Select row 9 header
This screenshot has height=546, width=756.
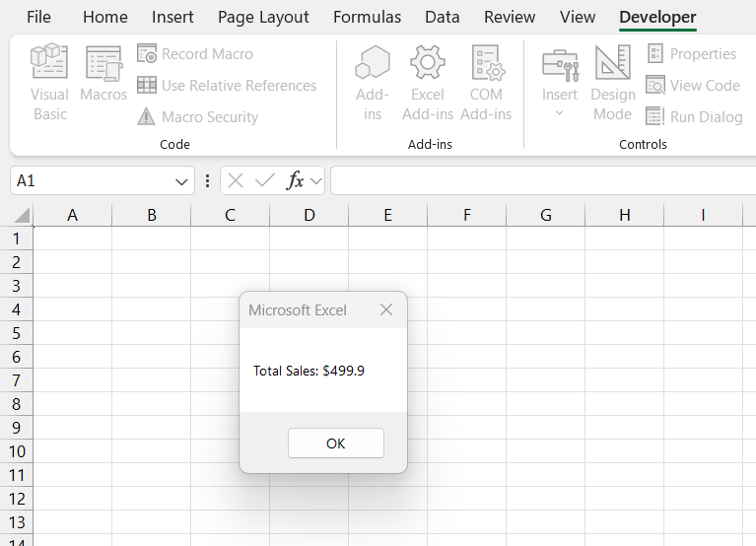[17, 428]
